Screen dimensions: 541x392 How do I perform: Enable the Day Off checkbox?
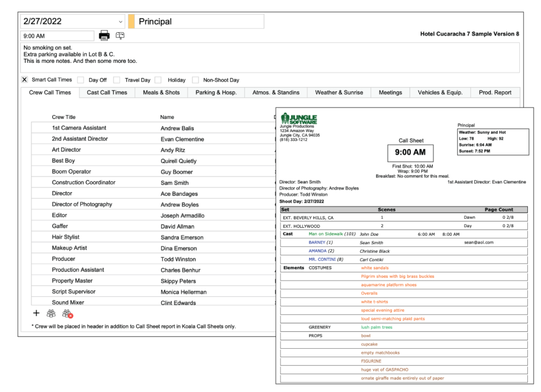[81, 80]
